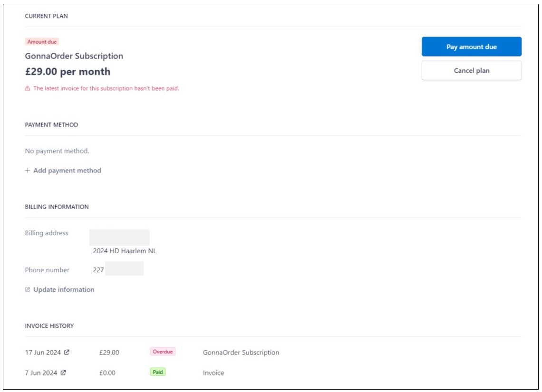
Task: Open the 17 Jun 2024 invoice external link icon
Action: 67,352
